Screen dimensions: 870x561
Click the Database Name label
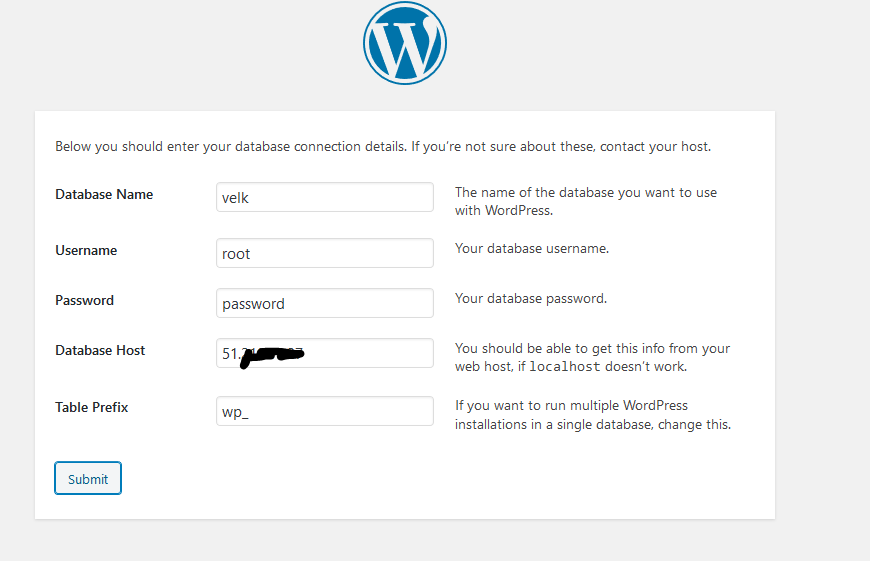(x=104, y=194)
